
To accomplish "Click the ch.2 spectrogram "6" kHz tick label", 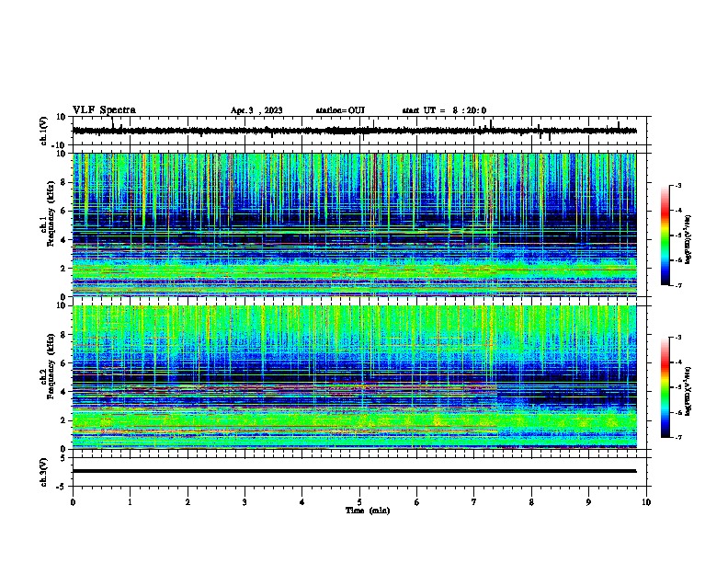I will point(64,363).
